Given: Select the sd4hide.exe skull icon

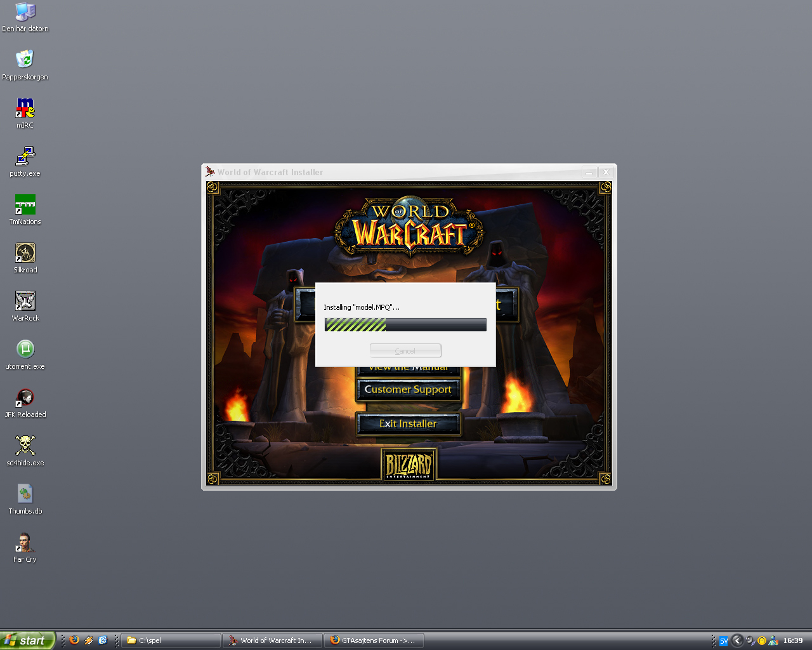Looking at the screenshot, I should pyautogui.click(x=25, y=451).
